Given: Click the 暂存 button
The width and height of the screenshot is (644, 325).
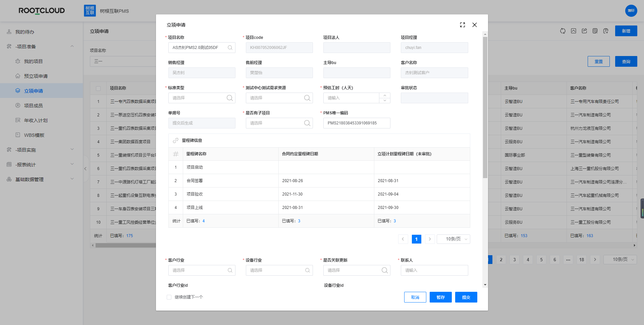Looking at the screenshot, I should pyautogui.click(x=441, y=297).
